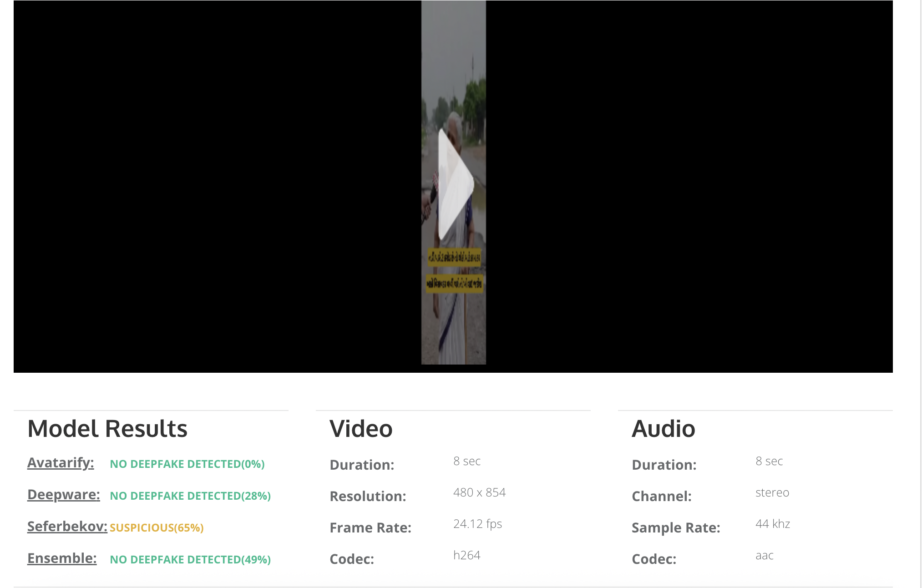Click the 24.12 fps frame rate value
This screenshot has width=922, height=588.
point(477,524)
